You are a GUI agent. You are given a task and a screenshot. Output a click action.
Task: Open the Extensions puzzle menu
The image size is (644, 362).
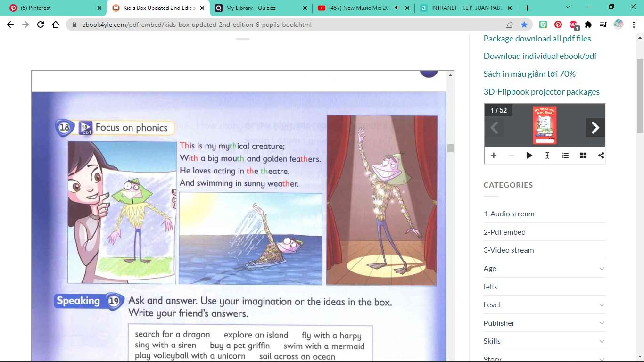pyautogui.click(x=588, y=25)
